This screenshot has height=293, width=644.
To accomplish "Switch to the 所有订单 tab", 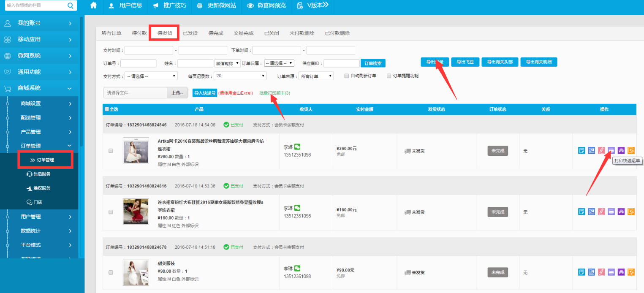I will pos(111,33).
